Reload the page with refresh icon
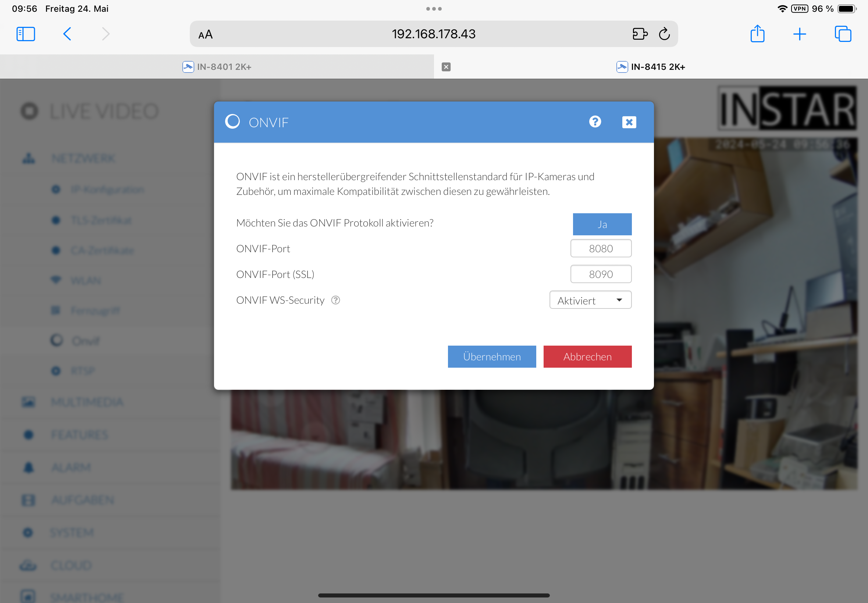This screenshot has height=603, width=868. 664,34
